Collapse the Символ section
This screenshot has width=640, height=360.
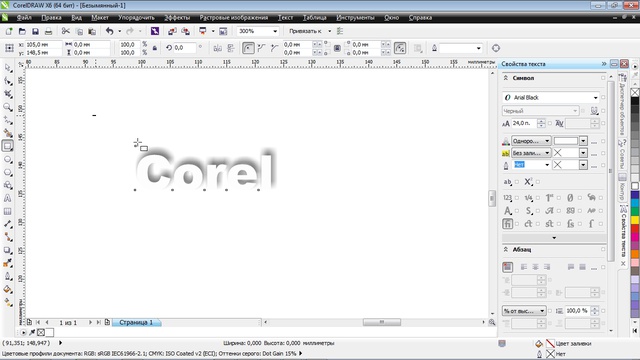click(506, 78)
